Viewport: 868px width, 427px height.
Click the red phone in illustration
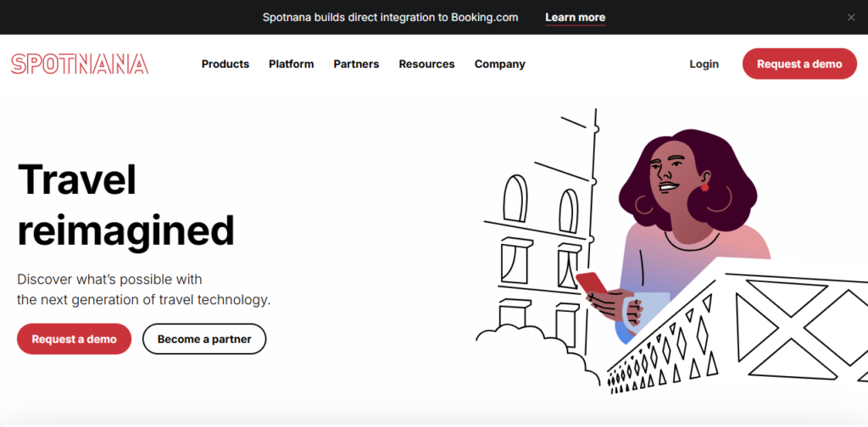point(593,283)
